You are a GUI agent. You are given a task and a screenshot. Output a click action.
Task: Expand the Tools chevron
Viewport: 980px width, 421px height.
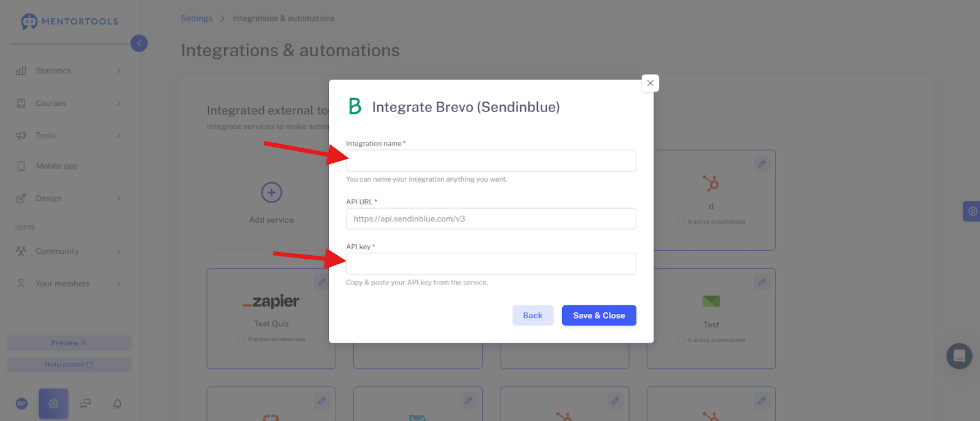point(118,136)
